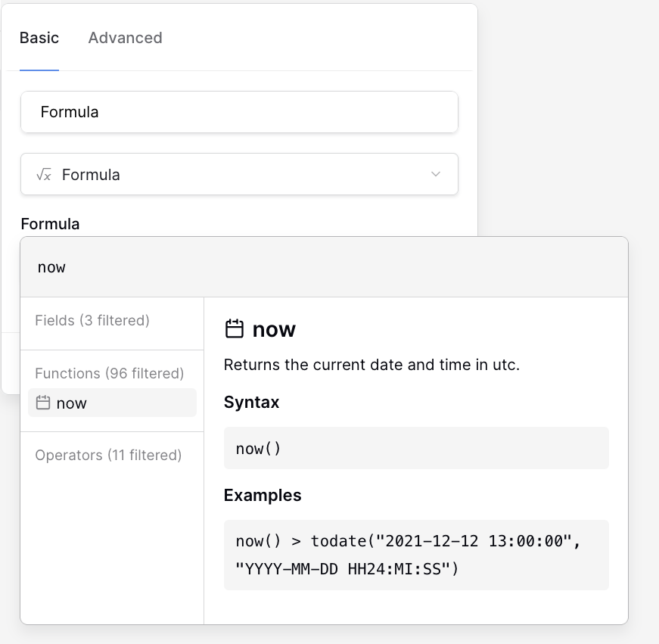Click the chevron arrow of field type selector
Image resolution: width=659 pixels, height=644 pixels.
[436, 175]
